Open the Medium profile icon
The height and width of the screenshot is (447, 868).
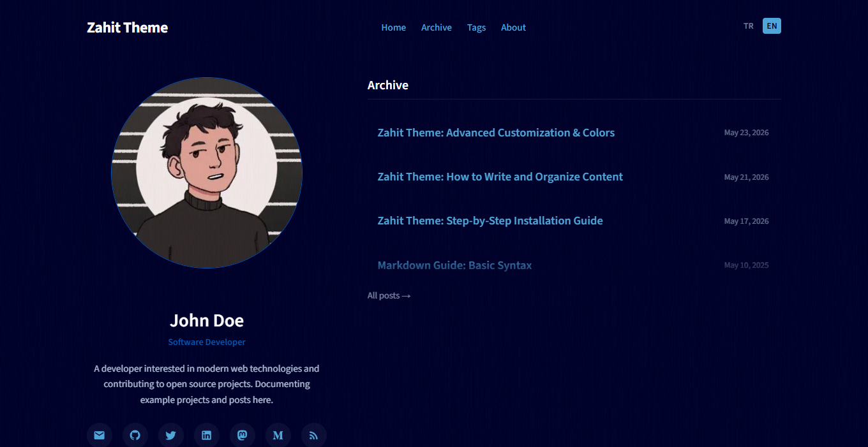coord(278,436)
